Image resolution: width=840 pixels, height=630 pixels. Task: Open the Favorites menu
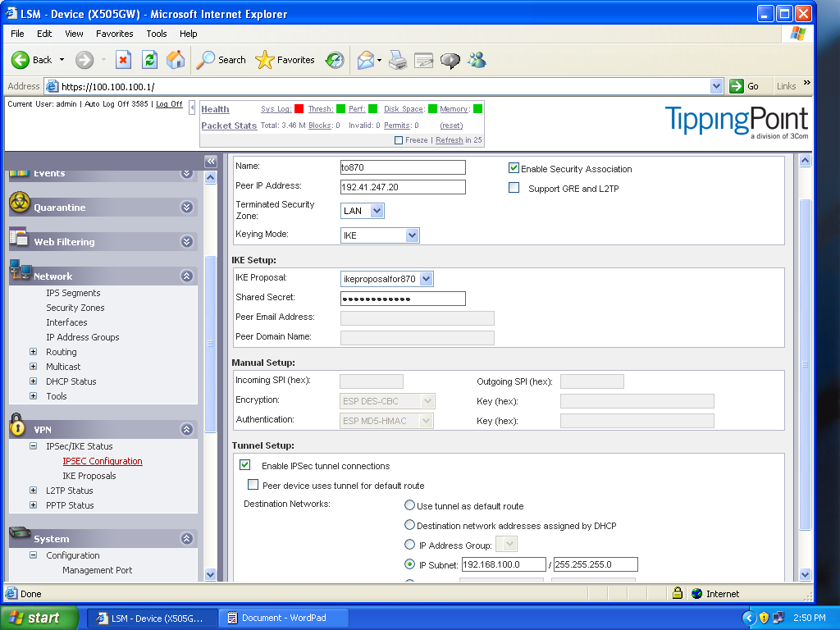click(x=114, y=34)
